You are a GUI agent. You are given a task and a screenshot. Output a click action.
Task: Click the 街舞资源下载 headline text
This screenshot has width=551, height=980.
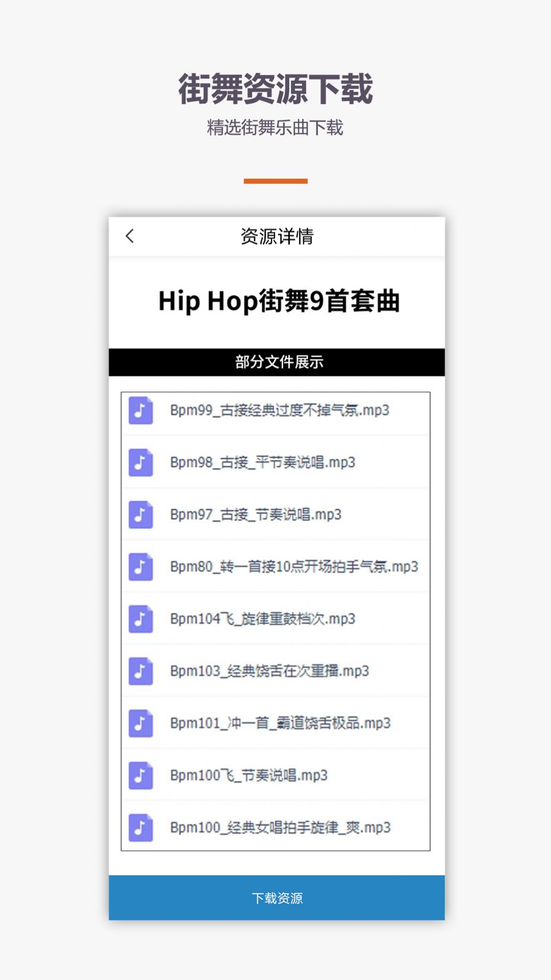[275, 89]
